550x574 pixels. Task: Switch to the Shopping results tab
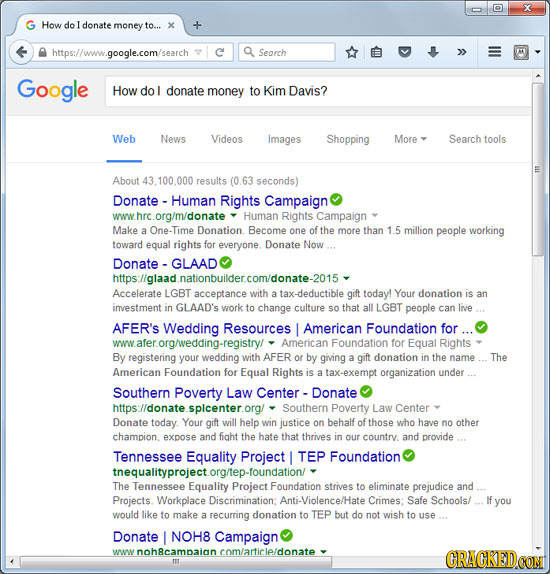point(348,139)
